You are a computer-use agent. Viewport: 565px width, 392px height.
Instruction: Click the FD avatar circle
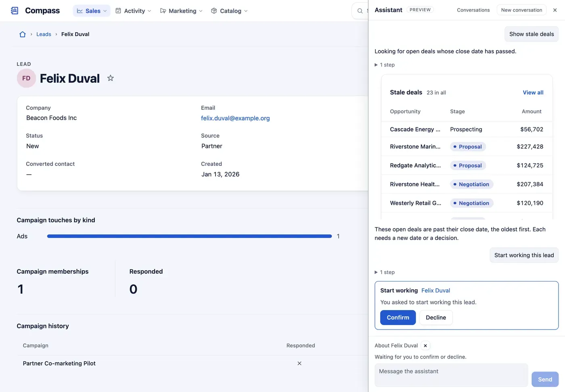(x=26, y=78)
